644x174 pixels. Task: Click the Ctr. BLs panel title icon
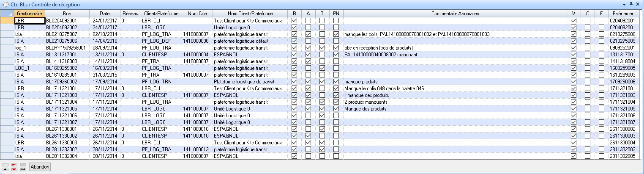click(6, 4)
